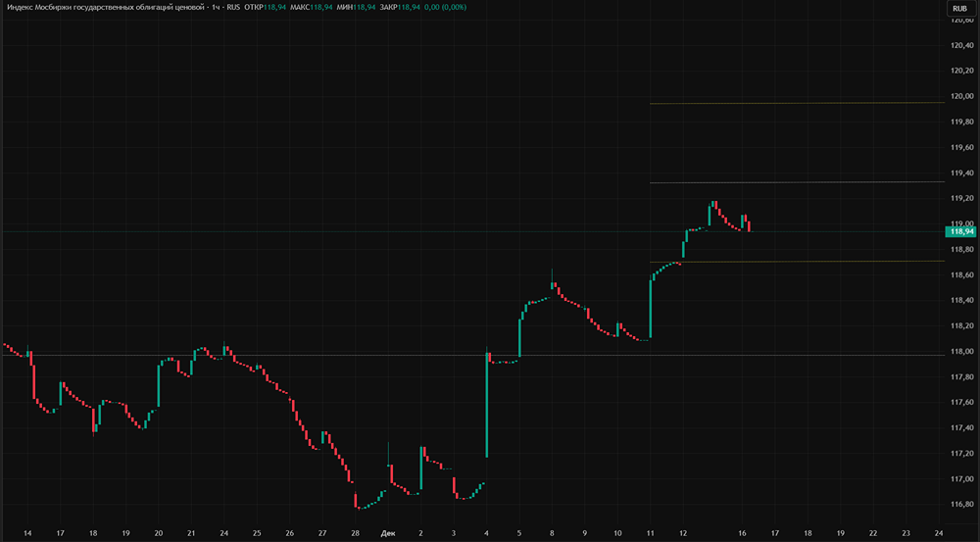Click date label 27 on time axis
The width and height of the screenshot is (980, 542).
(322, 533)
